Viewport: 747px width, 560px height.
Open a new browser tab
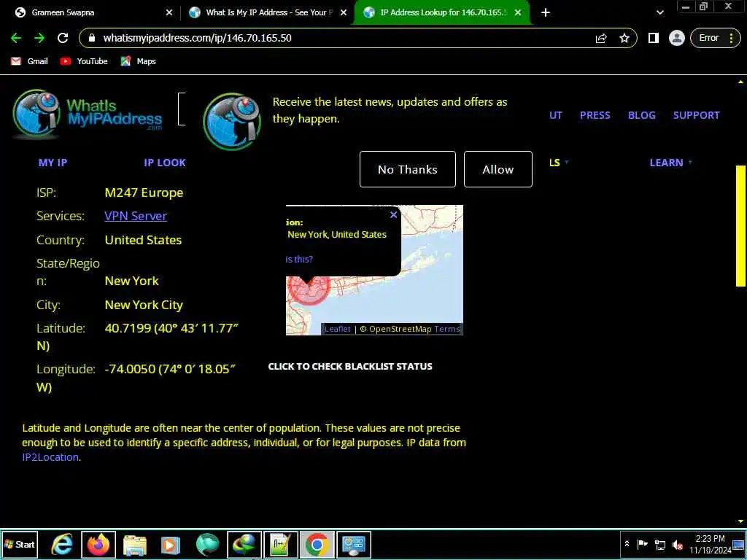[546, 12]
